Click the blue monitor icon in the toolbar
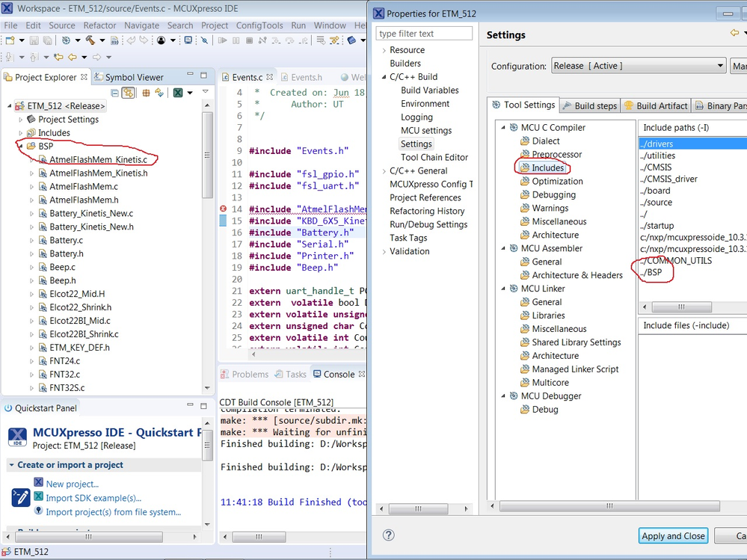 coord(188,40)
